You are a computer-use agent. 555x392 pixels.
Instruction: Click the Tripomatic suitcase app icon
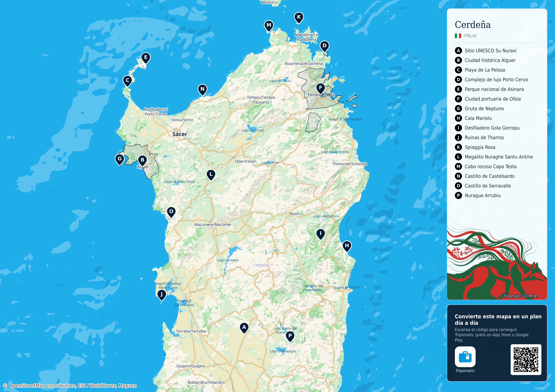[x=465, y=357]
